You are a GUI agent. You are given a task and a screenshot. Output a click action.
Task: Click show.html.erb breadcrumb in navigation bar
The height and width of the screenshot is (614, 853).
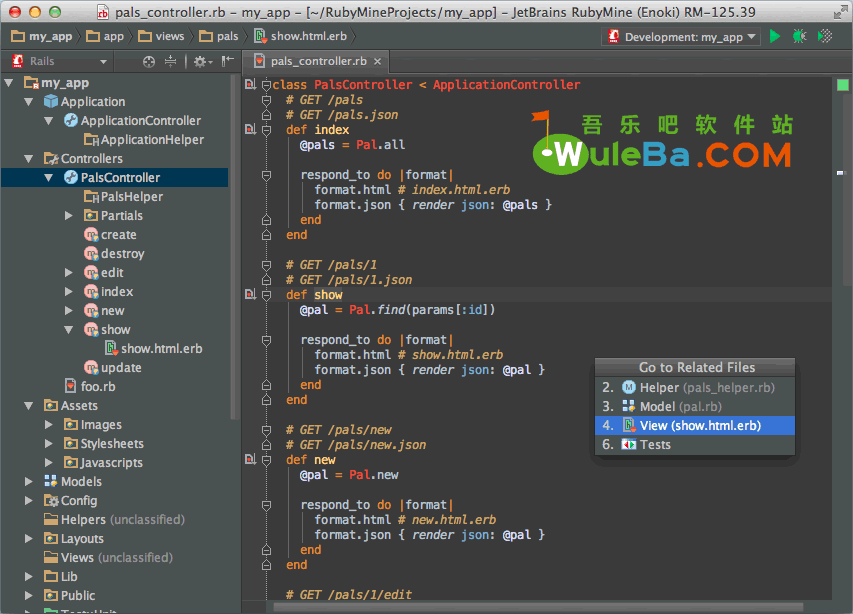(300, 36)
